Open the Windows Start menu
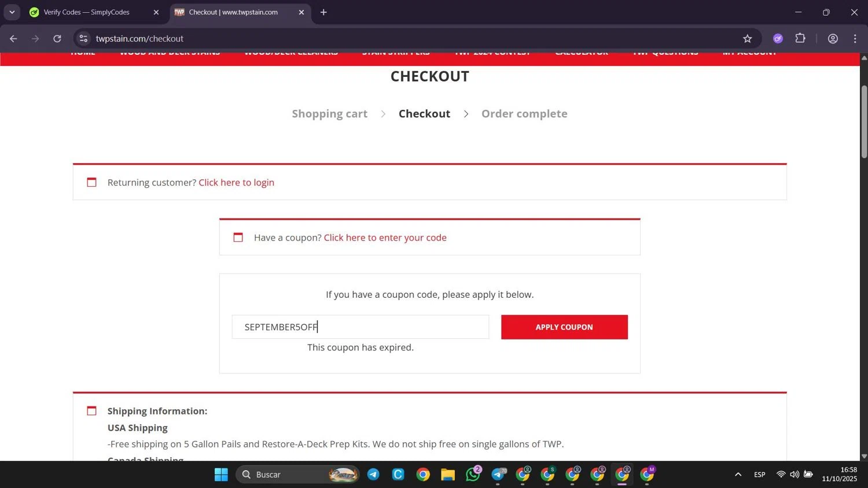868x488 pixels. click(221, 475)
